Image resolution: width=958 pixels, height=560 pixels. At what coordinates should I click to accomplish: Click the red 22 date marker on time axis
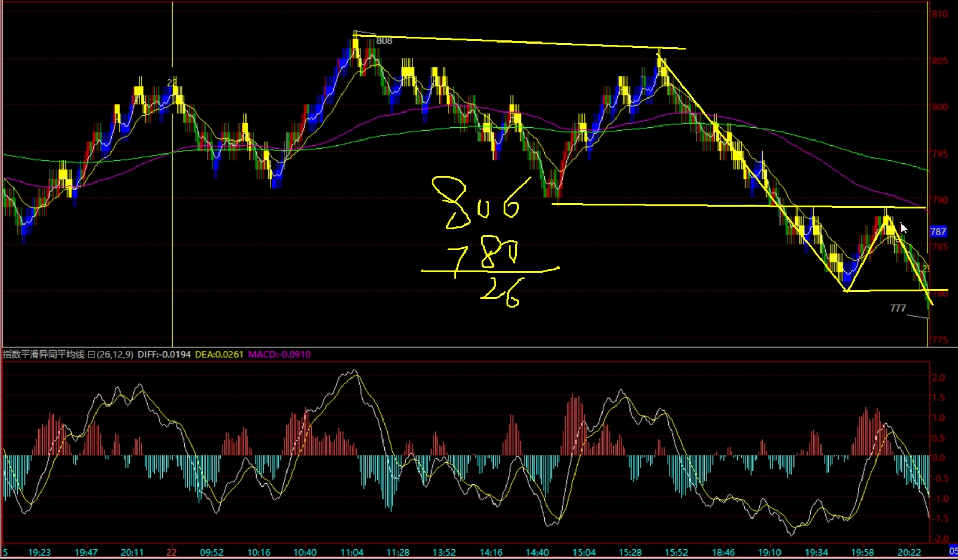click(x=171, y=552)
